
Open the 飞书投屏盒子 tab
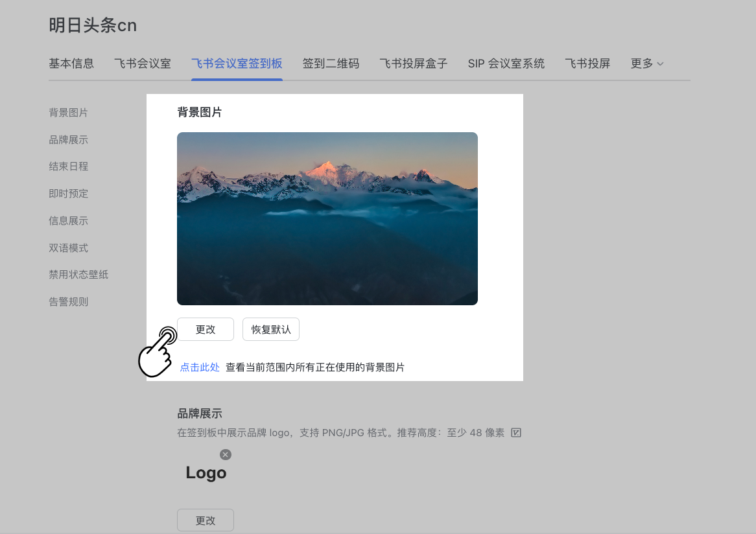click(413, 64)
